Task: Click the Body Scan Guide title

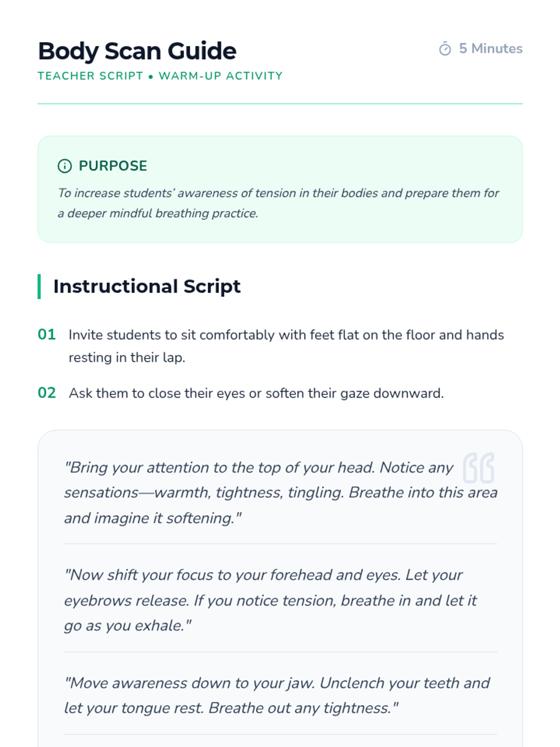Action: coord(137,51)
